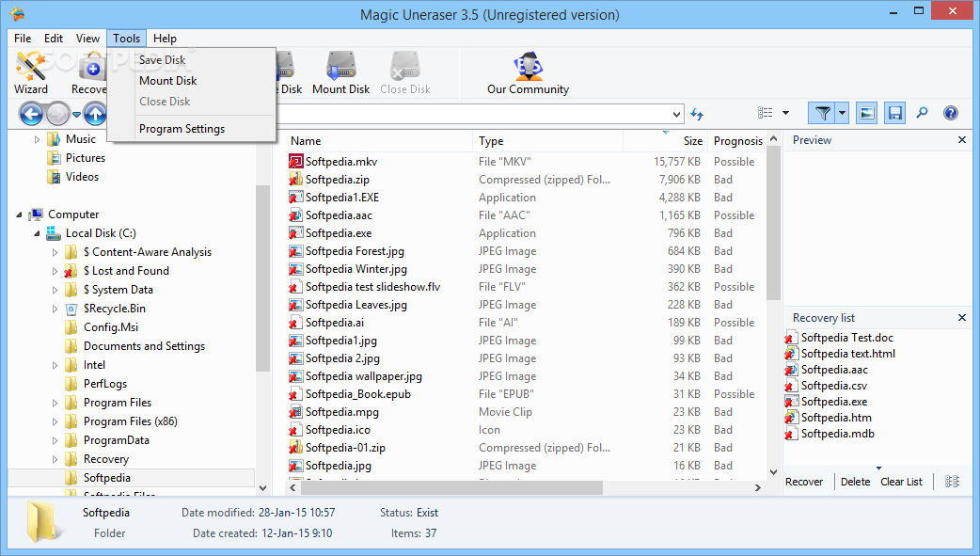Screen dimensions: 980x556
Task: Go back with the blue back arrow
Action: [x=31, y=115]
